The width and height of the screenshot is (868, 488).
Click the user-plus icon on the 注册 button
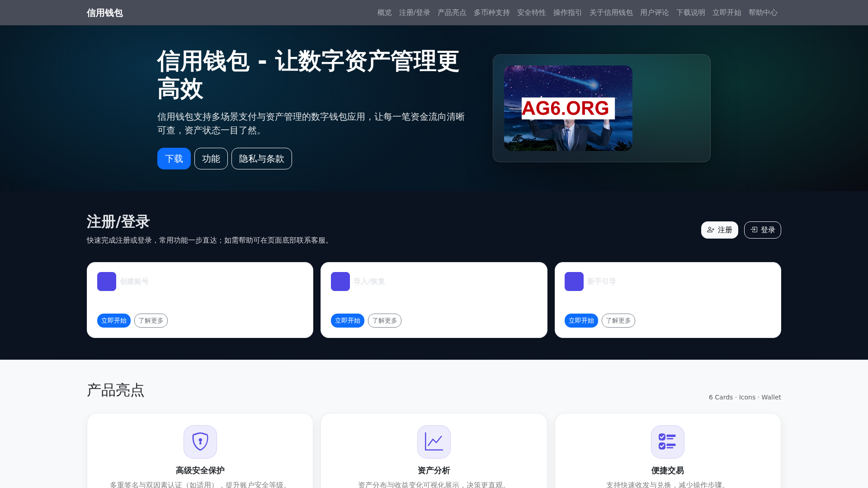pos(711,230)
